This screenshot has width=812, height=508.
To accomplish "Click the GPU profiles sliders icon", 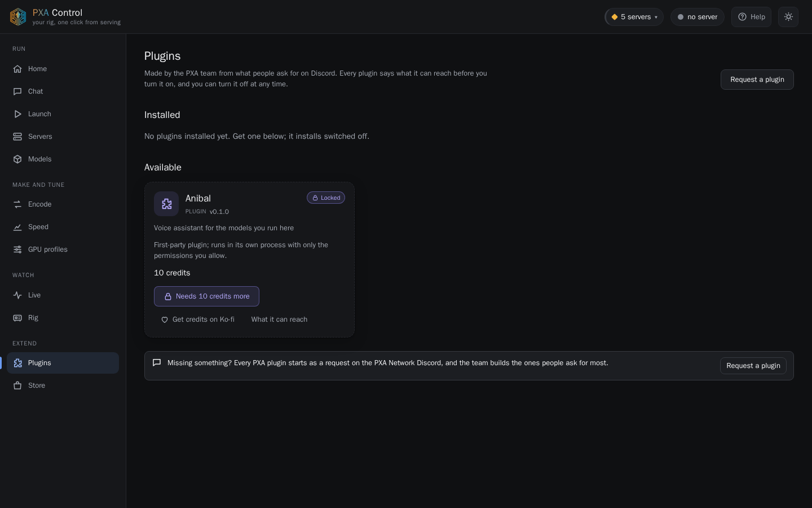I will click(17, 249).
